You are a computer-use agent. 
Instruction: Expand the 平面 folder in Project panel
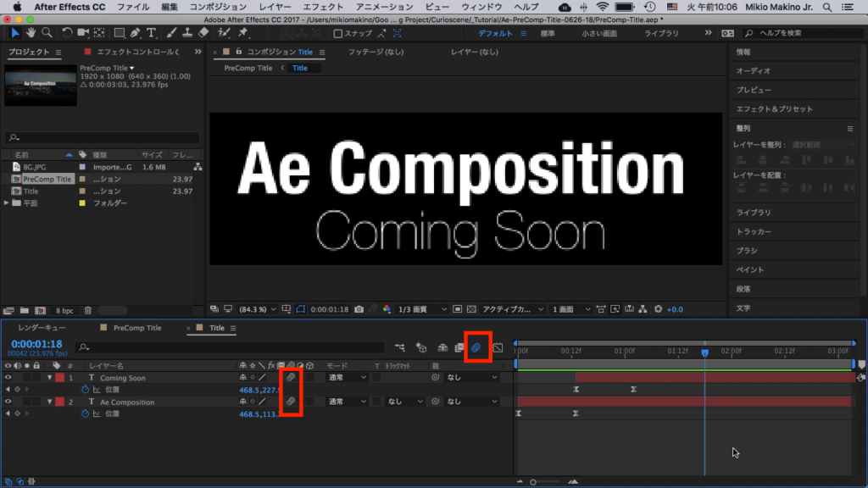pyautogui.click(x=6, y=203)
